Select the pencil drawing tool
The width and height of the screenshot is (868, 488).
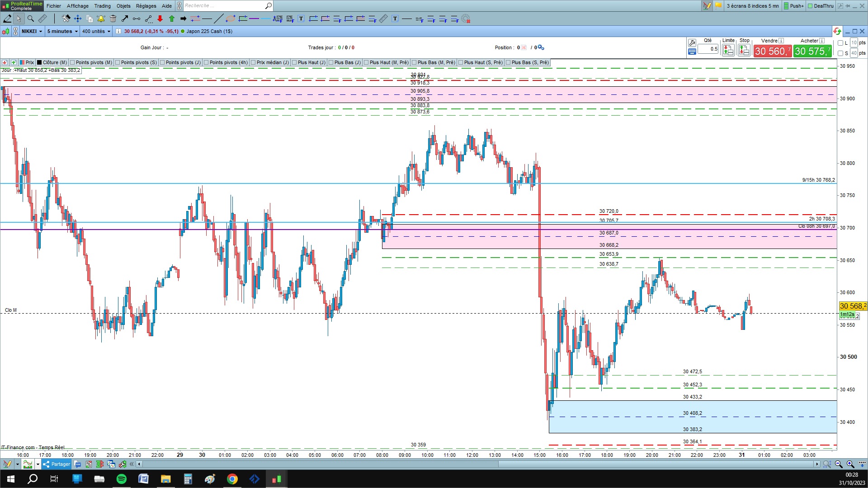click(x=7, y=19)
